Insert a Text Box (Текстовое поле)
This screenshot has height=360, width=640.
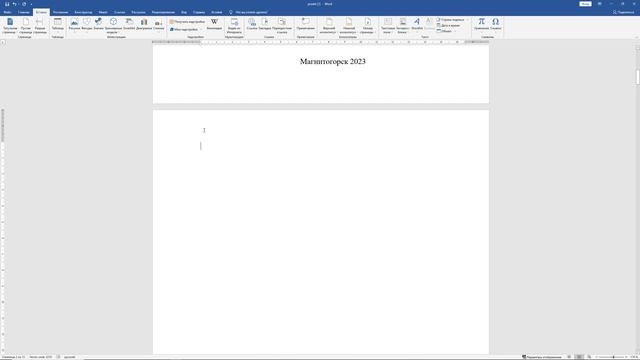[x=388, y=25]
